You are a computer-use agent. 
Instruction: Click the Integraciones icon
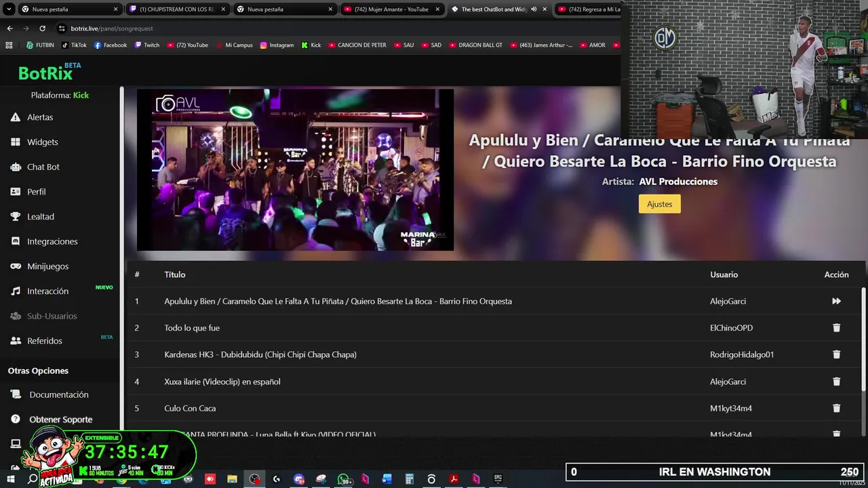click(x=15, y=241)
